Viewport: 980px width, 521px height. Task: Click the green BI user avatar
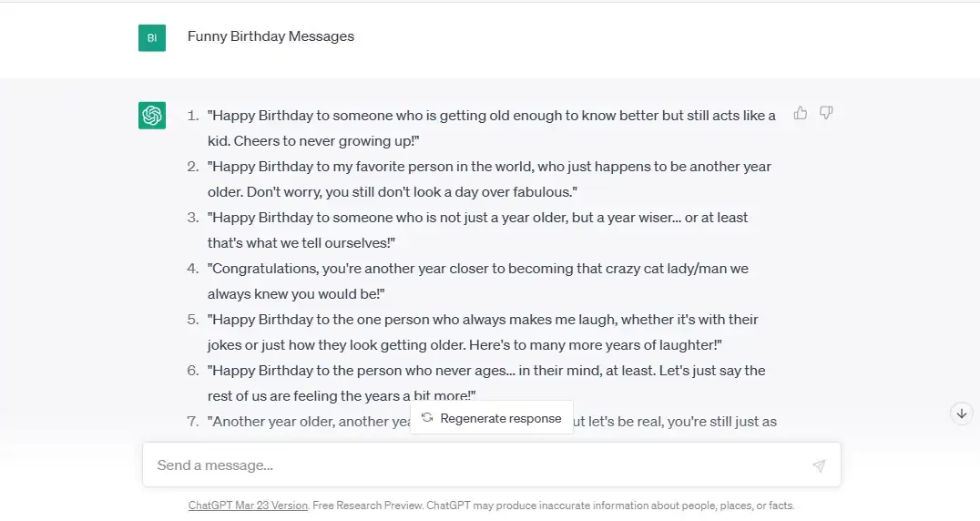(152, 37)
